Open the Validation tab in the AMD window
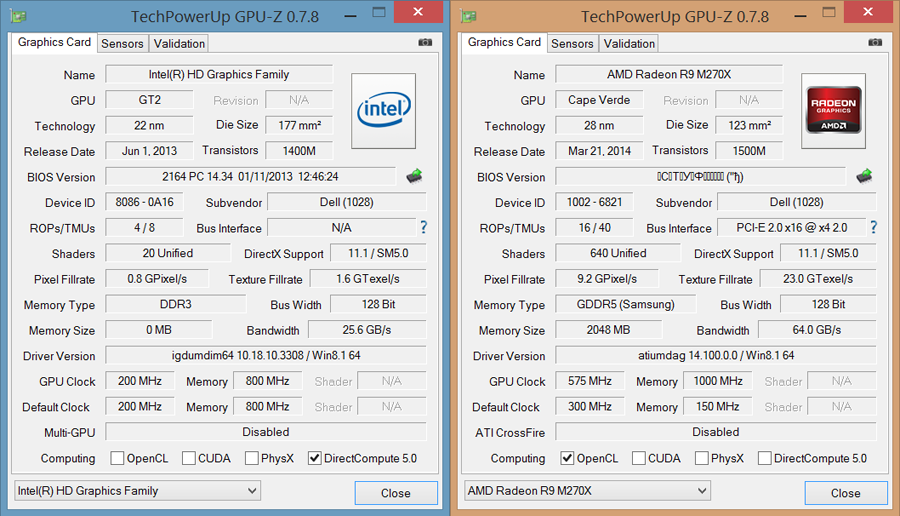The width and height of the screenshot is (900, 516). tap(630, 44)
